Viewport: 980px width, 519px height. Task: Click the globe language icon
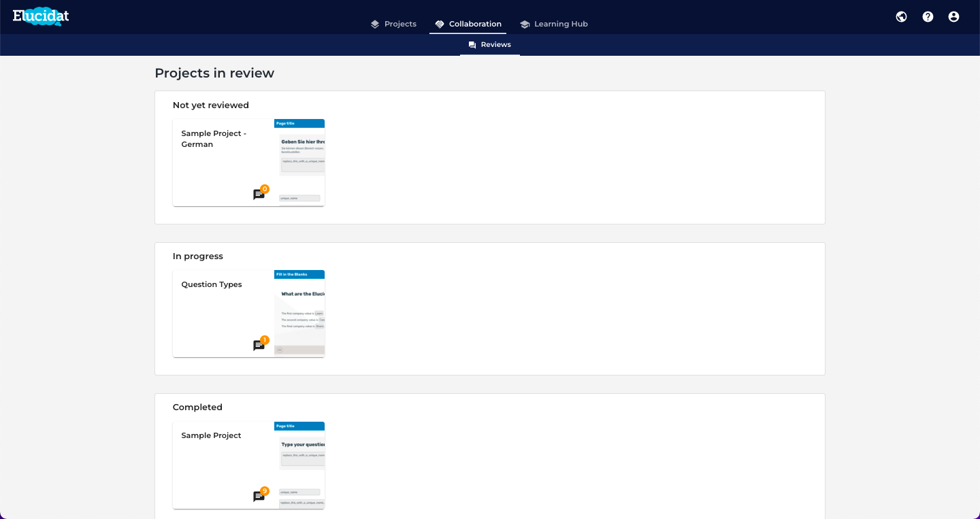[x=901, y=17]
